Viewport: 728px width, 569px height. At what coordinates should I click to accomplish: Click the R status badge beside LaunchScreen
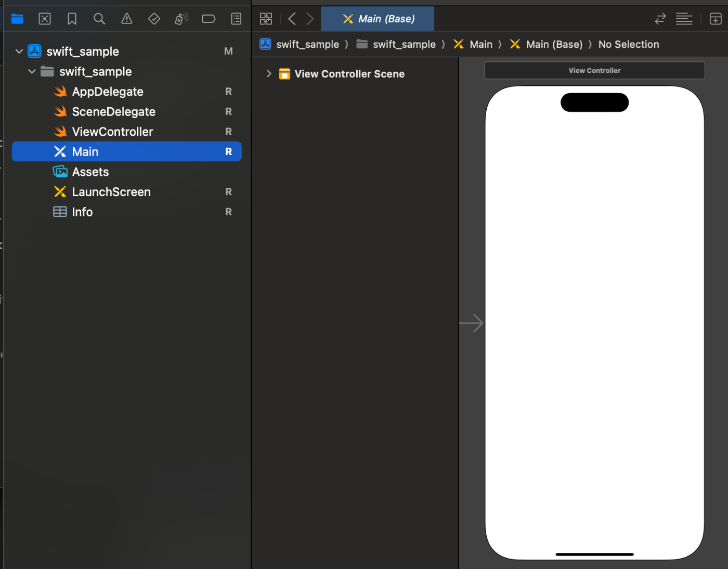pos(228,192)
